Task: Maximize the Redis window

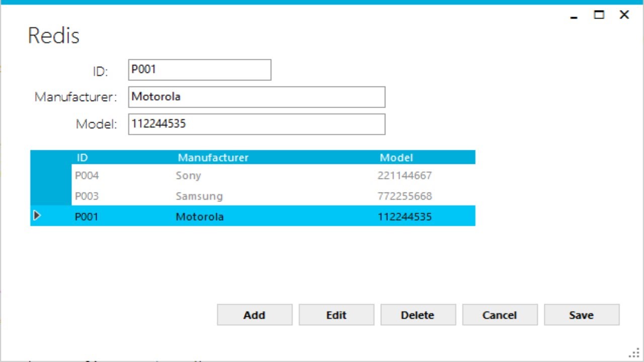Action: tap(599, 15)
